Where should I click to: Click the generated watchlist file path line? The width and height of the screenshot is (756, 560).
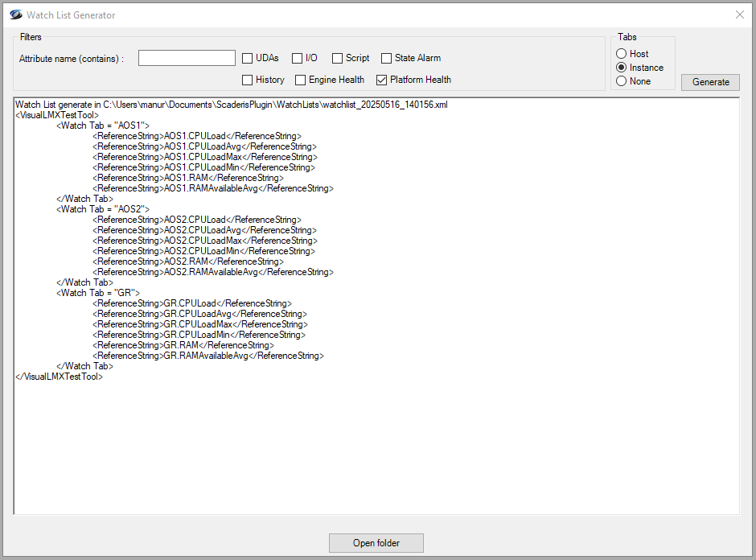[x=231, y=105]
